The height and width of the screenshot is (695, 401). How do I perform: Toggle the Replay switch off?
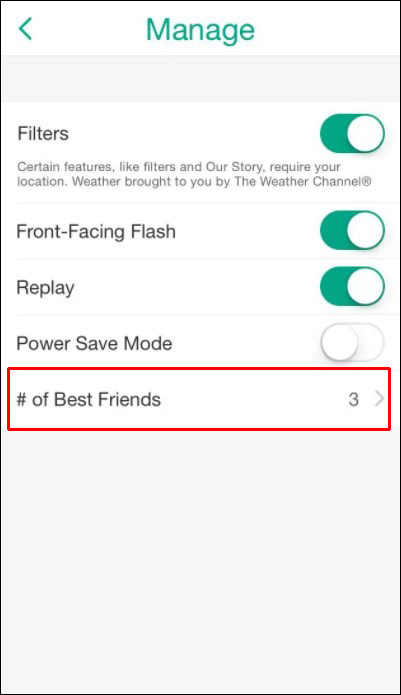352,286
